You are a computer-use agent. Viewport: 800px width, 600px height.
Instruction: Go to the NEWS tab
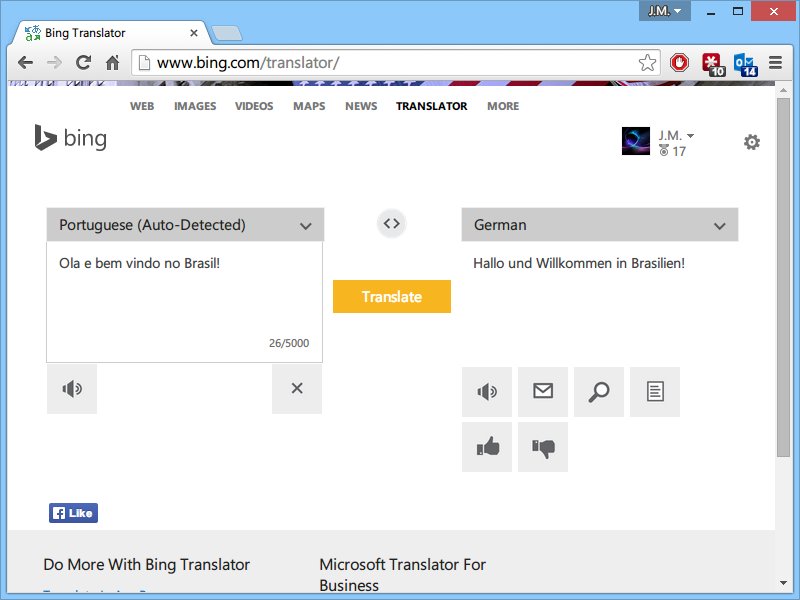(361, 106)
